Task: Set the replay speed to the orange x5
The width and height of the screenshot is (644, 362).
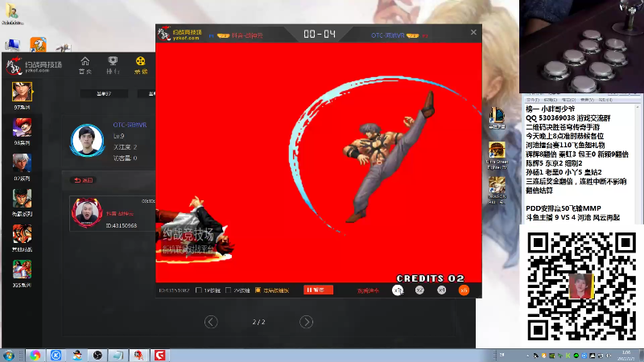Action: (x=464, y=290)
